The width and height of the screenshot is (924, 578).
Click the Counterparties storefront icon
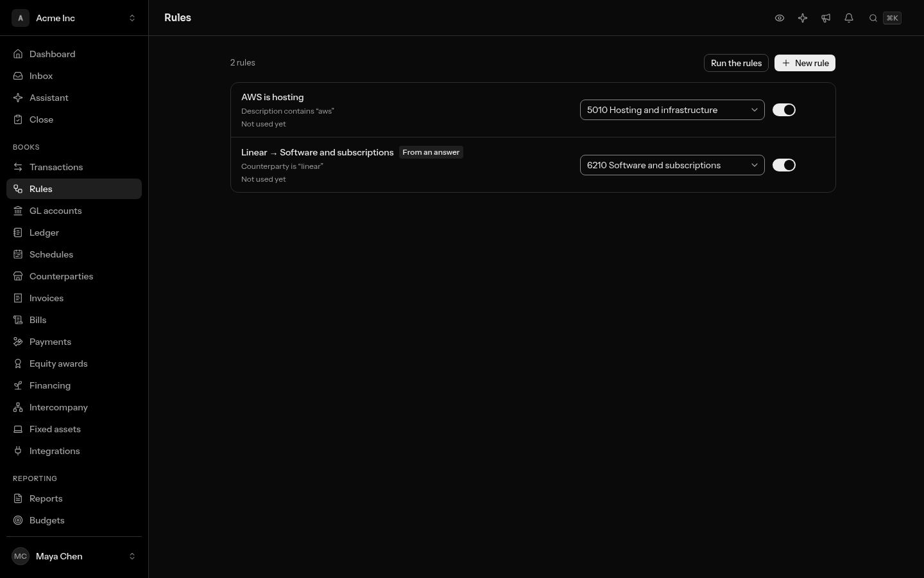pos(18,276)
